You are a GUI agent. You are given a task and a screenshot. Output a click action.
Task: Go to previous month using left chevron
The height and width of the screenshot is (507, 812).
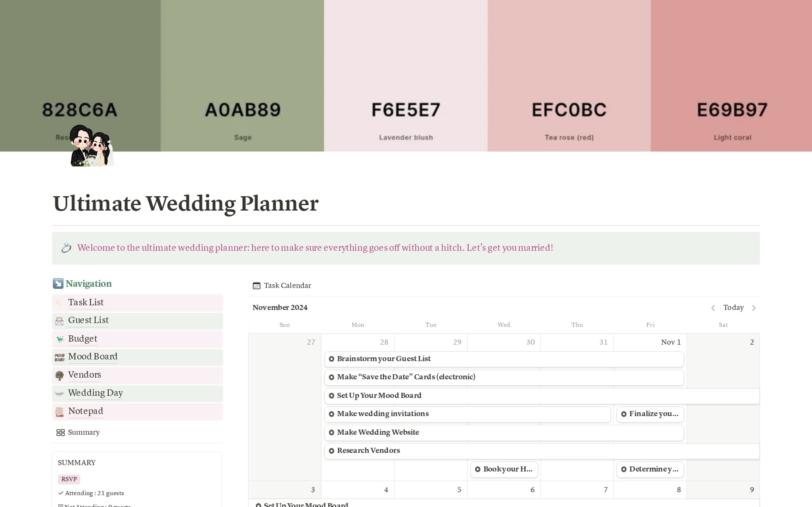click(713, 308)
